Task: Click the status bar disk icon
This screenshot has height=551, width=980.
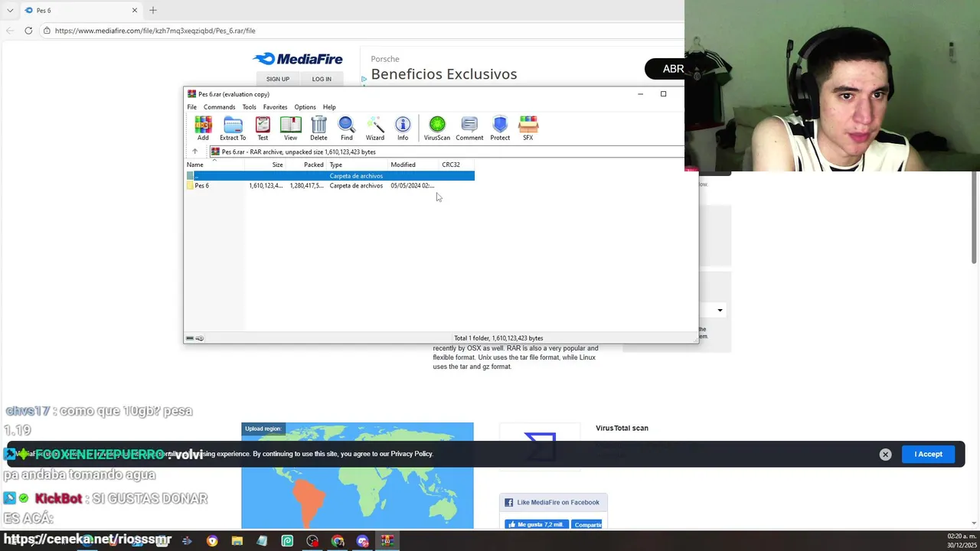Action: (x=190, y=338)
